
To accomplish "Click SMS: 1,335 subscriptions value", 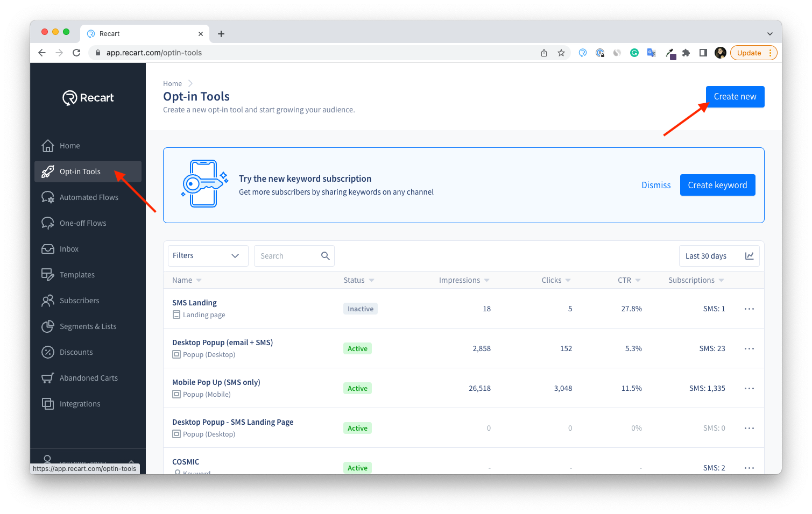I will coord(707,388).
